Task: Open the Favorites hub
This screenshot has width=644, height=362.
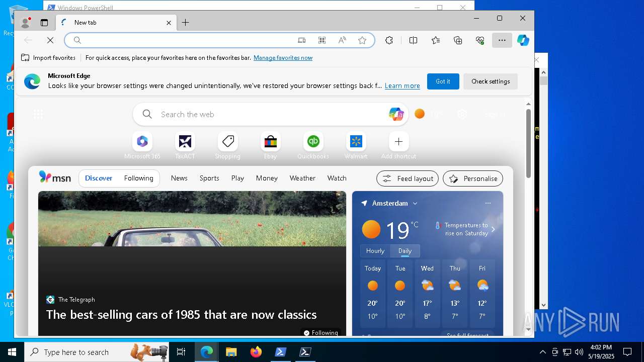Action: (436, 40)
